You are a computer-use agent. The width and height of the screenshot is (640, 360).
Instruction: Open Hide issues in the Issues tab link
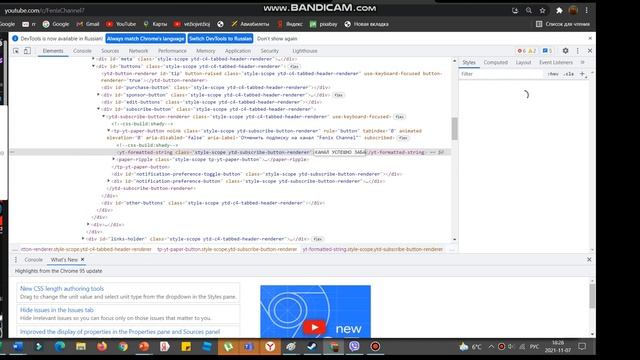(57, 310)
